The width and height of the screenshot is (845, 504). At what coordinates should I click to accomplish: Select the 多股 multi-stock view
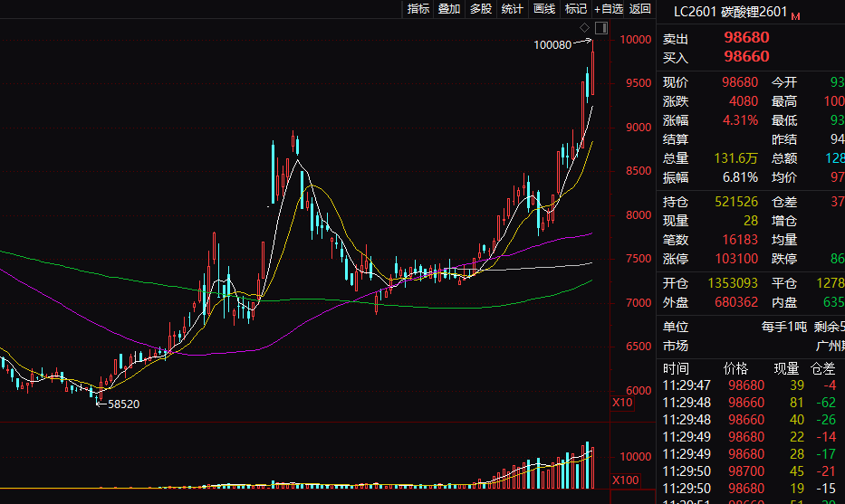pos(481,9)
